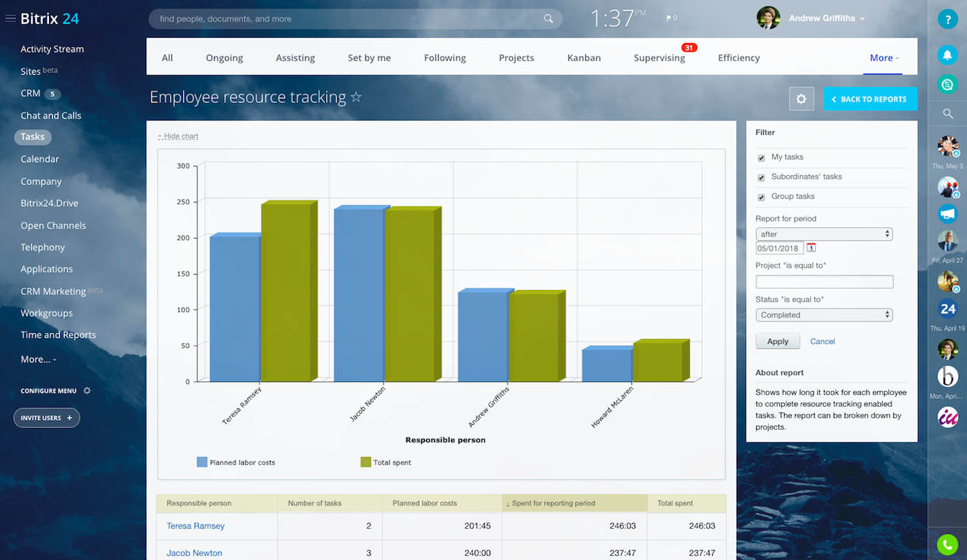
Task: Toggle the hamburger menu beside Bitrix 24 logo
Action: [10, 19]
